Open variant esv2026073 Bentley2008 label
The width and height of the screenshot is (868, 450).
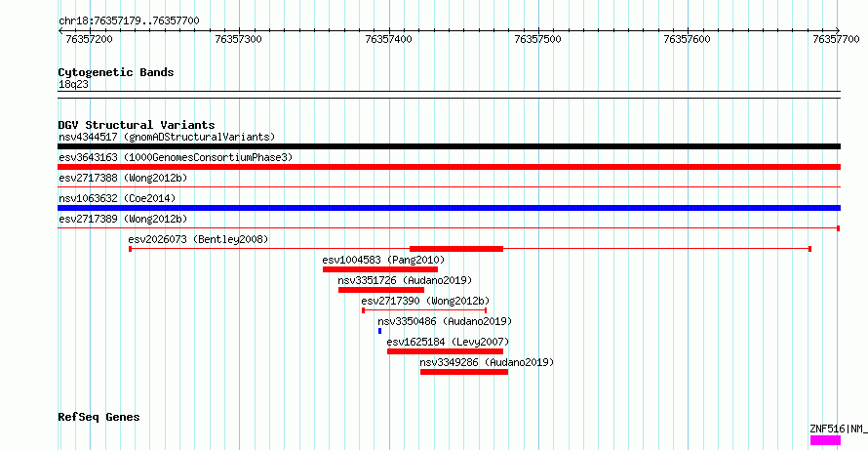pyautogui.click(x=198, y=239)
